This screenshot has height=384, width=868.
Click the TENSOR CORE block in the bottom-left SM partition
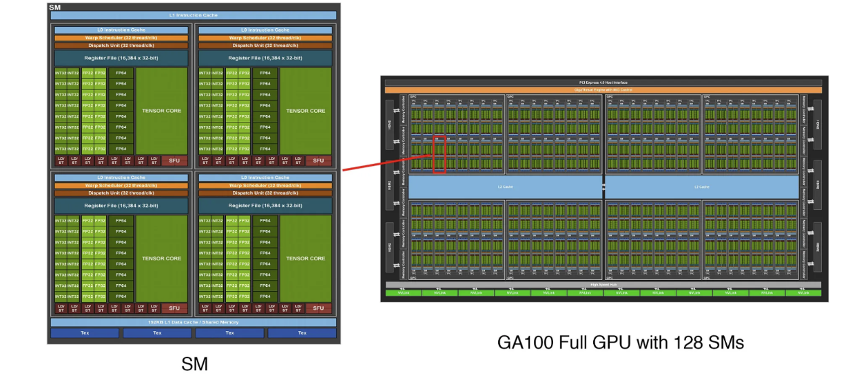point(162,259)
